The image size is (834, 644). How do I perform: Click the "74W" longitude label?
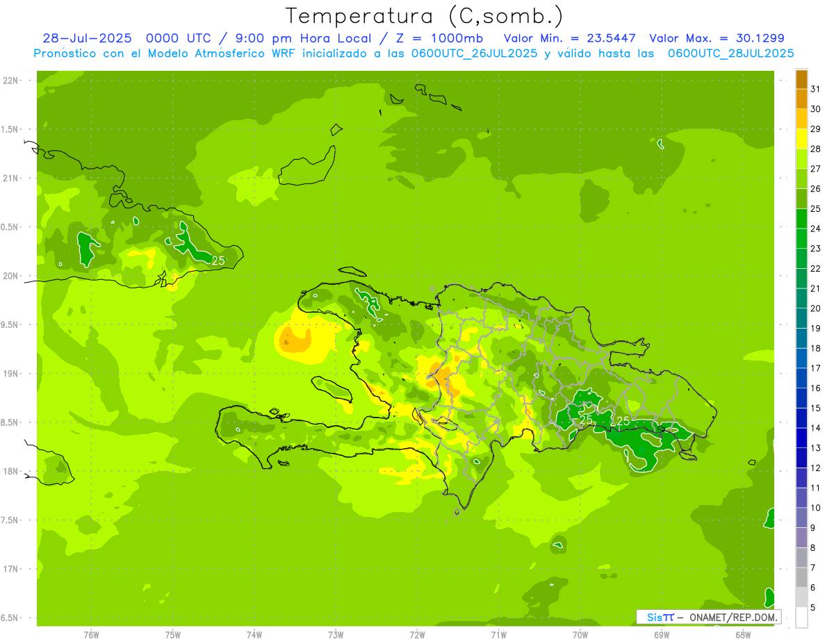coord(254,634)
